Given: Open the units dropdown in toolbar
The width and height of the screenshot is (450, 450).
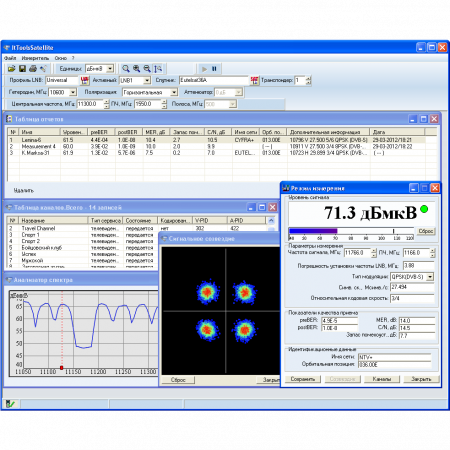Looking at the screenshot, I should coord(110,69).
